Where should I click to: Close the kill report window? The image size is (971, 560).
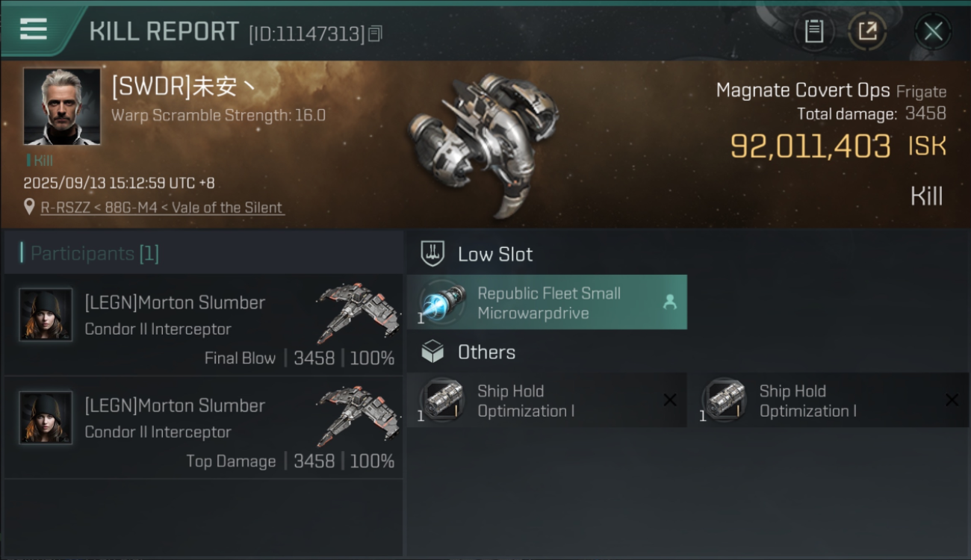933,31
